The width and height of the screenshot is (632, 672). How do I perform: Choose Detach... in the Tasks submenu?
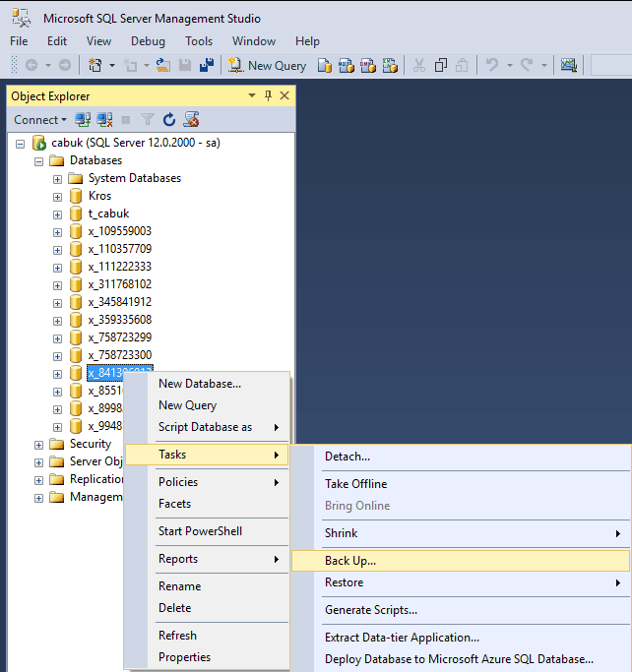[x=348, y=457]
